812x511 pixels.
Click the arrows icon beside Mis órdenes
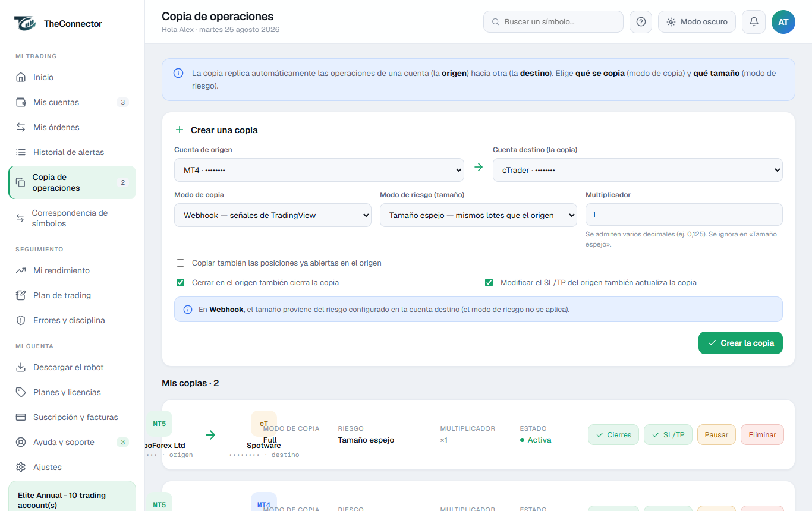coord(21,127)
